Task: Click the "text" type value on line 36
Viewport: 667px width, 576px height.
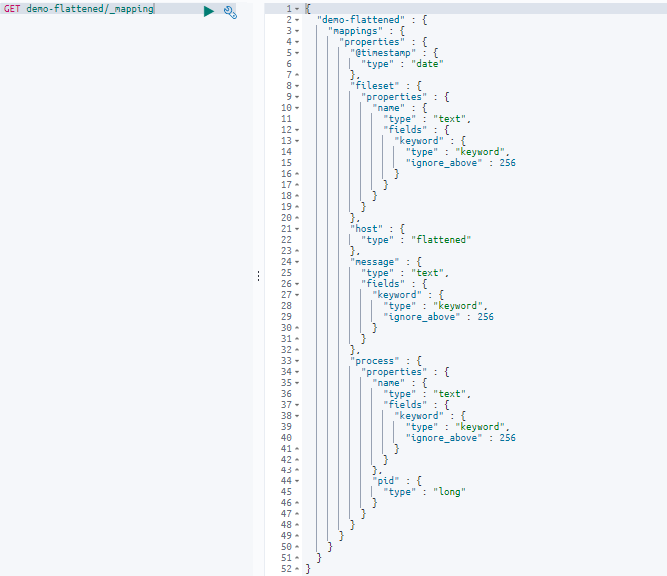Action: (x=449, y=394)
